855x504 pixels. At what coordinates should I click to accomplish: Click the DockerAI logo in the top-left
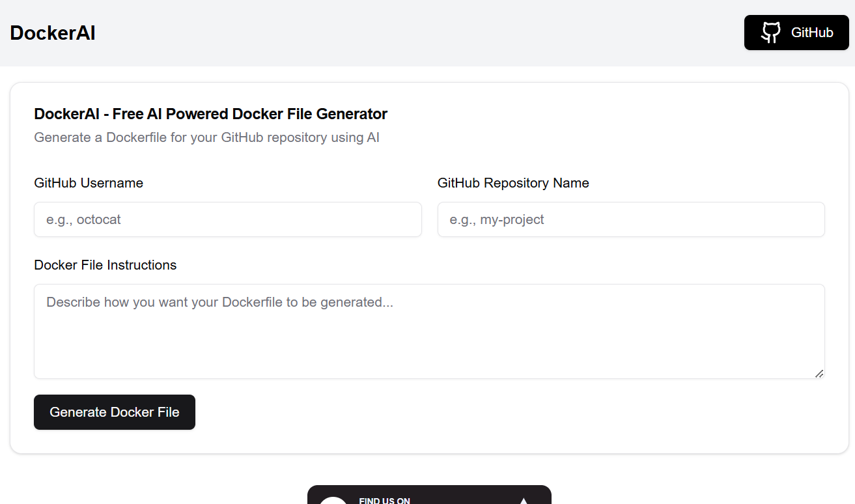point(52,33)
